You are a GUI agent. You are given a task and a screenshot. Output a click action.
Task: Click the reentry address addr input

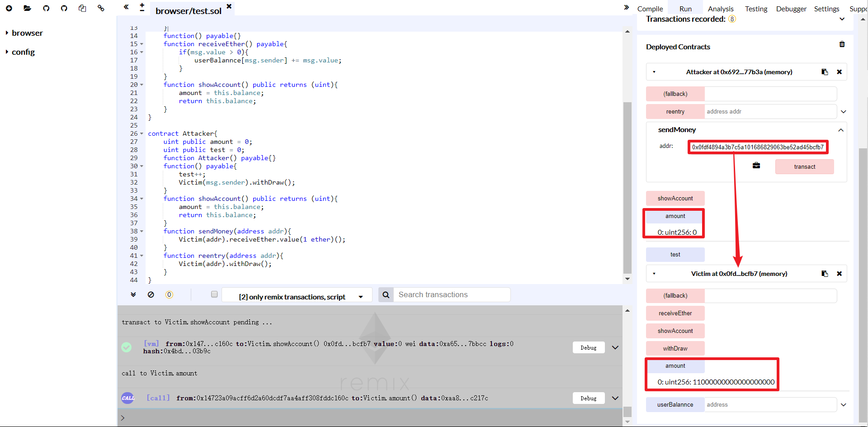point(771,112)
